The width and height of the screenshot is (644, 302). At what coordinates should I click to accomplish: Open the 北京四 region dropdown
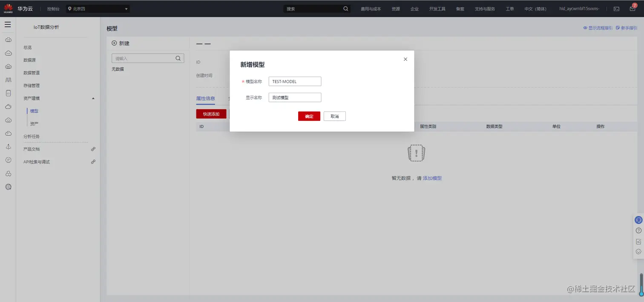pyautogui.click(x=98, y=9)
